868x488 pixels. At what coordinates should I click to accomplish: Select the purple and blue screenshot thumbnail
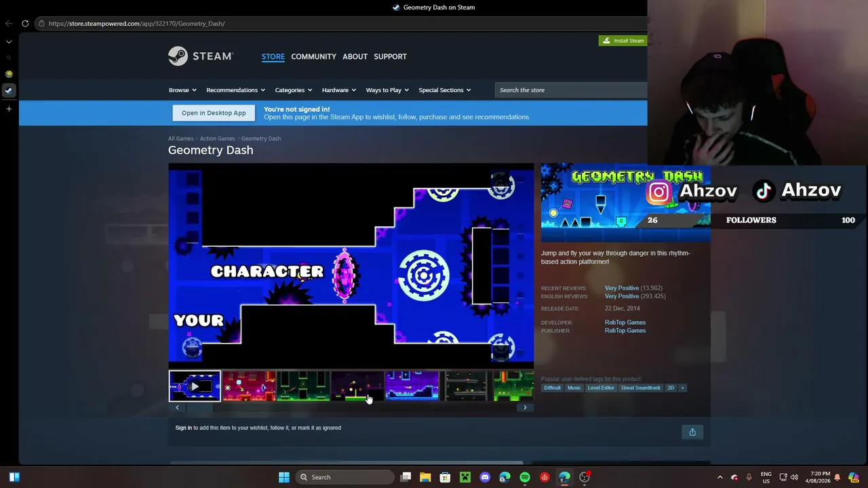[412, 386]
